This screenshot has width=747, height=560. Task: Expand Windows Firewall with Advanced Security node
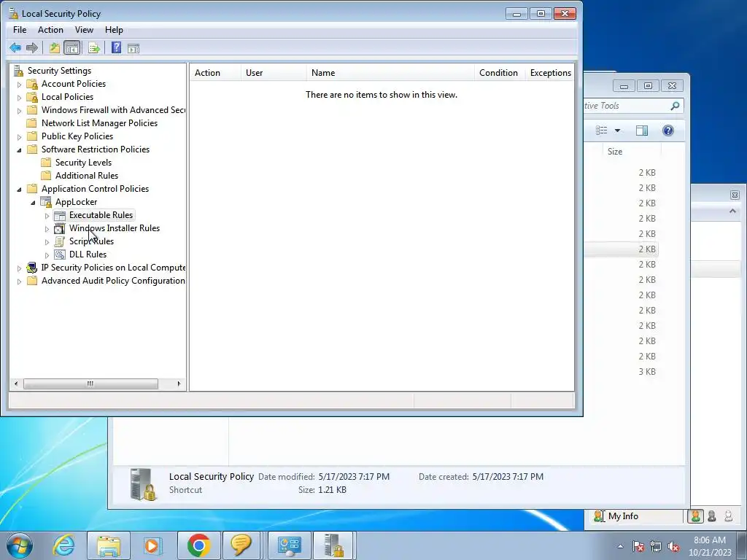coord(19,111)
